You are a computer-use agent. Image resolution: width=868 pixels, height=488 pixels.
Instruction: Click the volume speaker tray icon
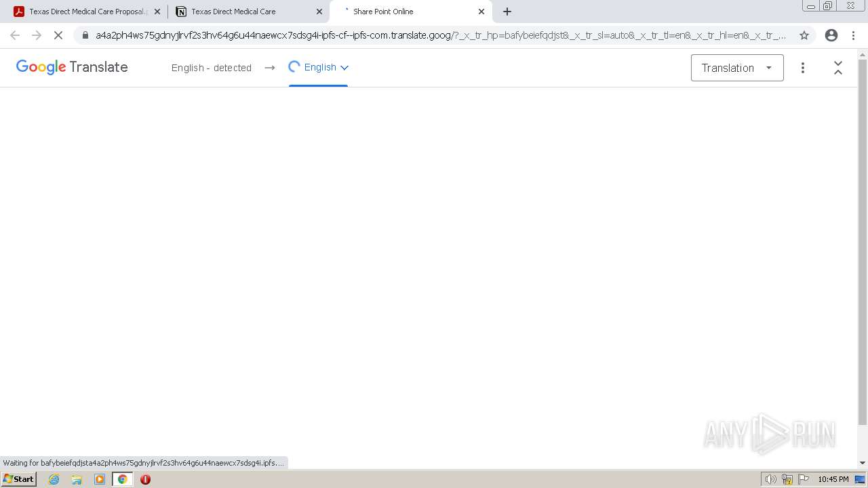pyautogui.click(x=770, y=479)
